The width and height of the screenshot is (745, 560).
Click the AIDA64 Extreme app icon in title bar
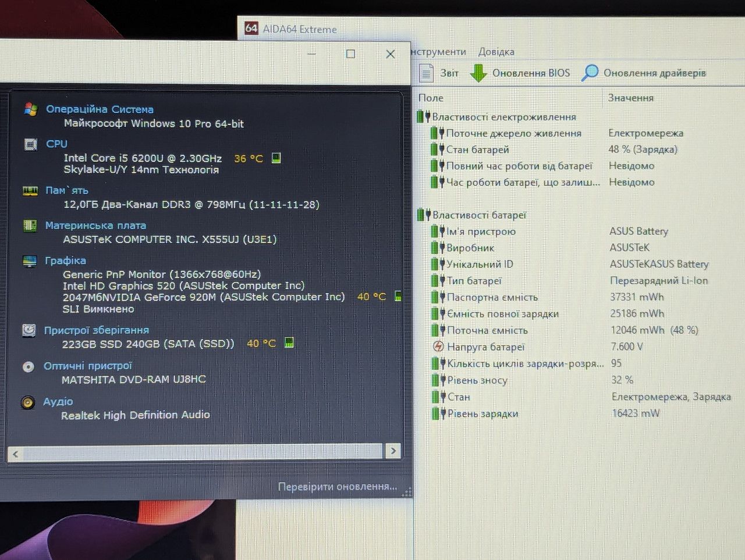pyautogui.click(x=251, y=28)
